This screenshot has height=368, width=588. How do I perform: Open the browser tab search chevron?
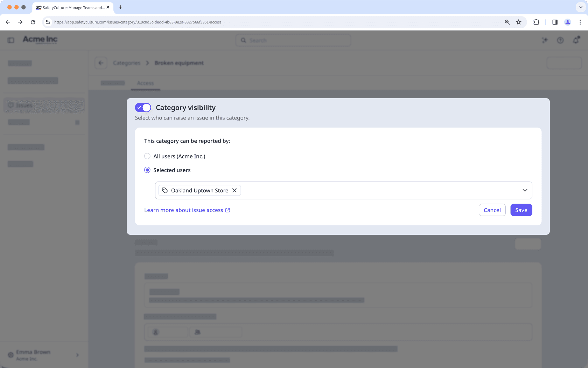pos(580,7)
